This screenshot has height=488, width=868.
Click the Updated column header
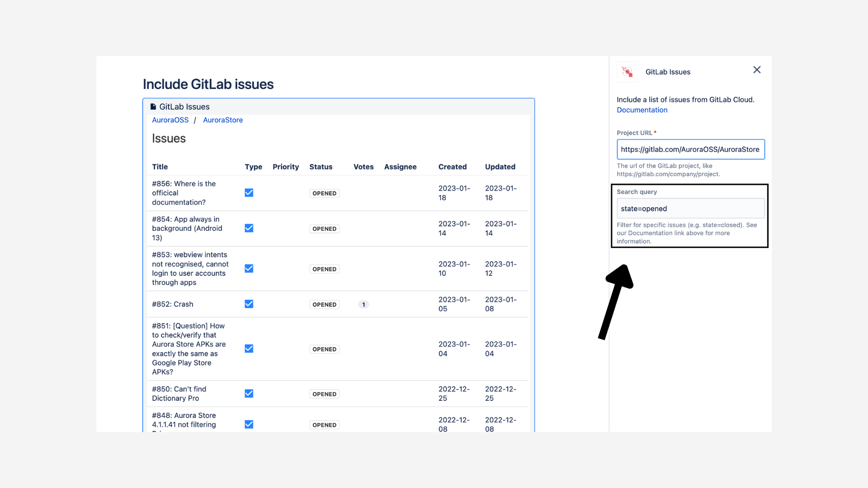pyautogui.click(x=500, y=167)
